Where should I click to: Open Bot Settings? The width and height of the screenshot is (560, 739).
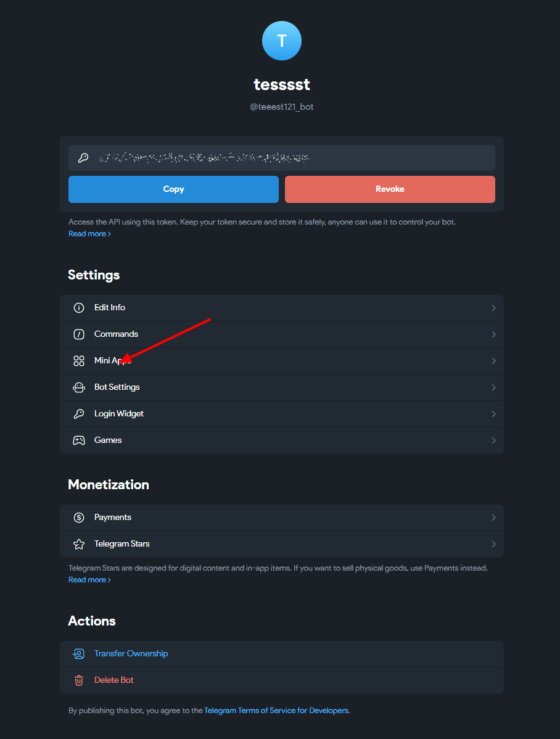tap(281, 387)
